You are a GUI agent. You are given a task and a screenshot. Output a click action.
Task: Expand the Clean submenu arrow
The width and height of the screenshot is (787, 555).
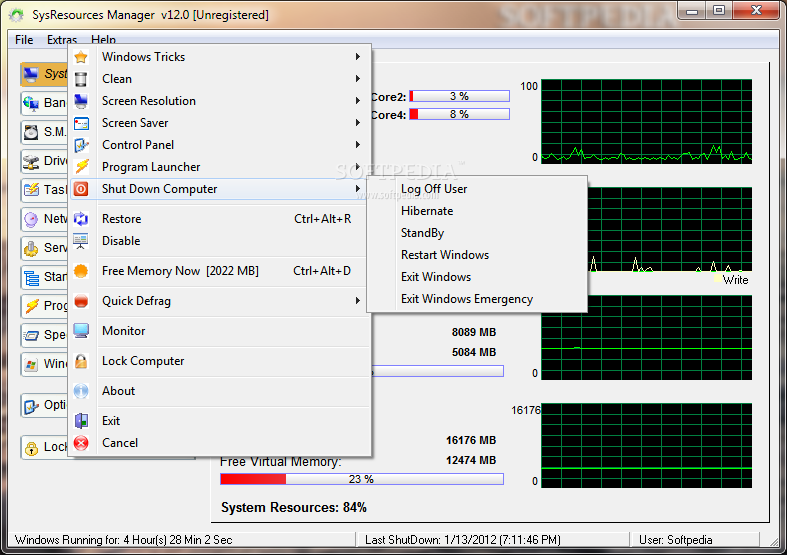pyautogui.click(x=357, y=79)
